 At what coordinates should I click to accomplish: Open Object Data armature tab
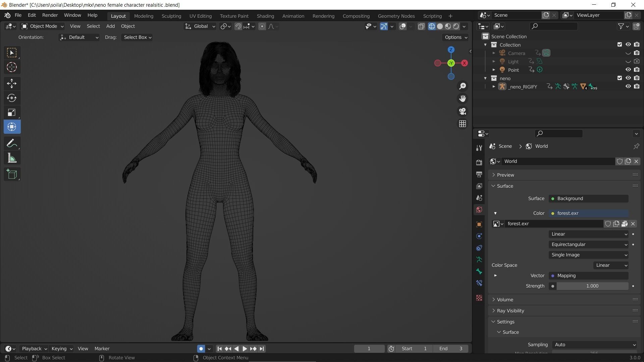click(x=479, y=259)
